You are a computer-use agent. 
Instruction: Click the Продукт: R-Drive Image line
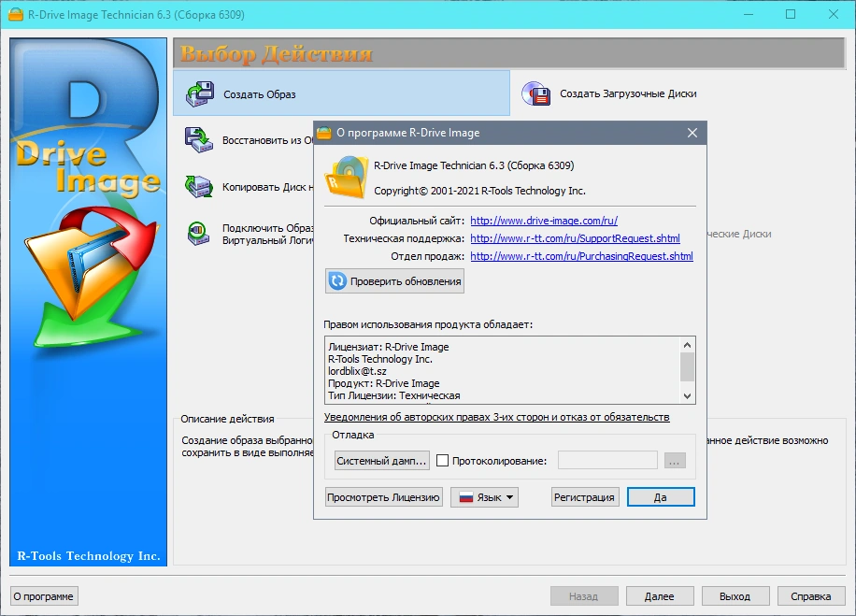(x=383, y=383)
